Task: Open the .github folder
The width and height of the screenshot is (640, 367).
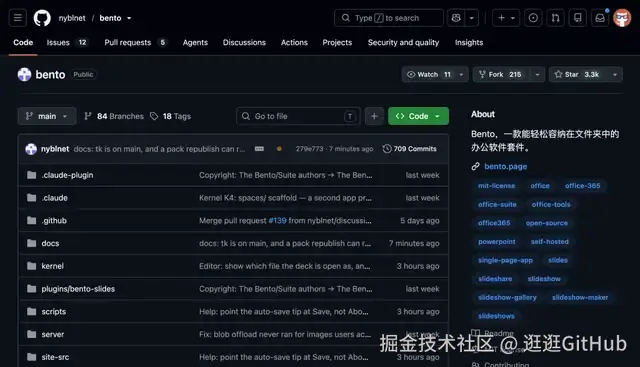Action: tap(54, 221)
